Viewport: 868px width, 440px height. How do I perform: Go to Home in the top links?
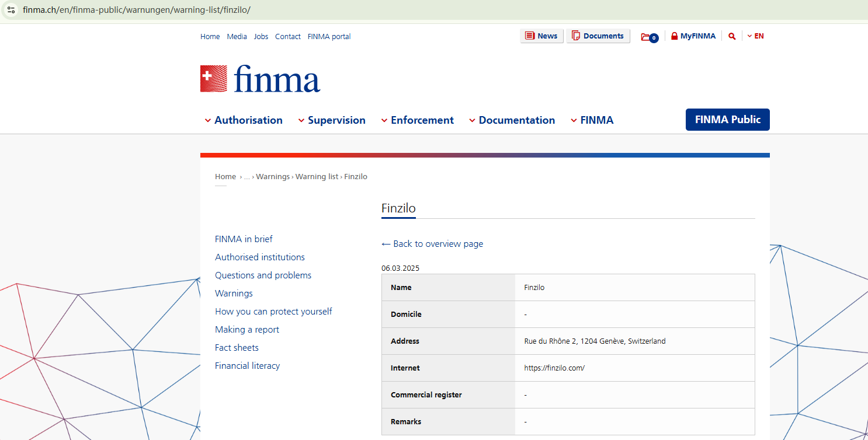pos(210,37)
